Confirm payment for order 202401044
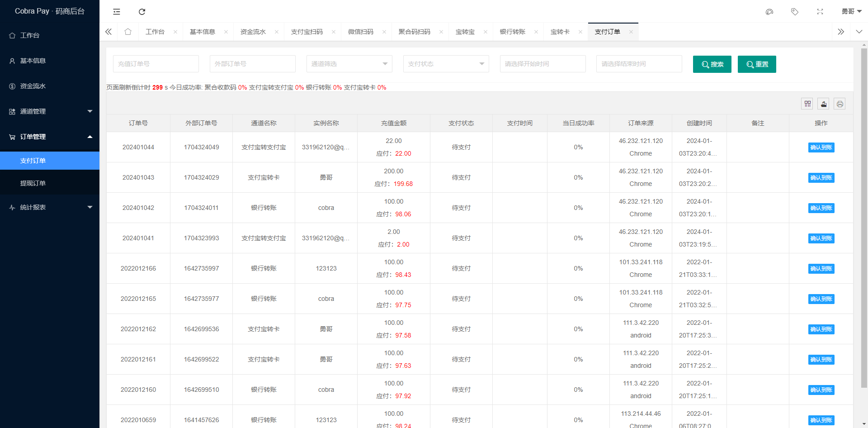Screen dimensions: 868x428 pos(821,147)
